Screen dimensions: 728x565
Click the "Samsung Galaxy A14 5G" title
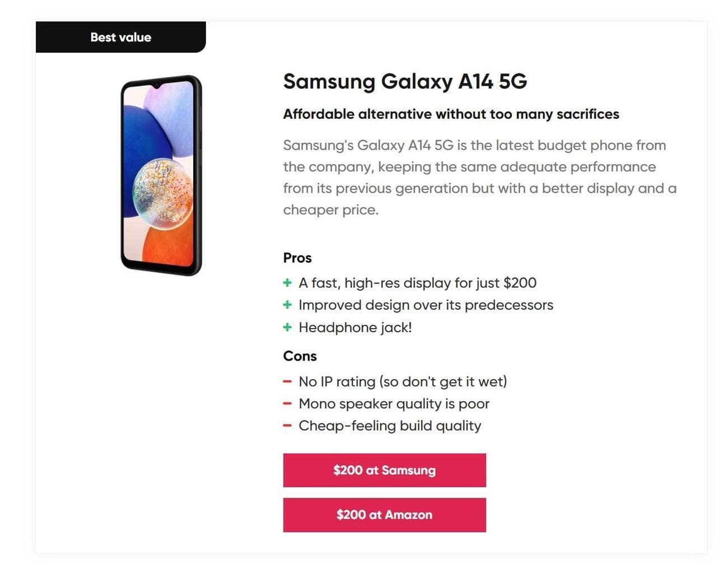(x=405, y=82)
